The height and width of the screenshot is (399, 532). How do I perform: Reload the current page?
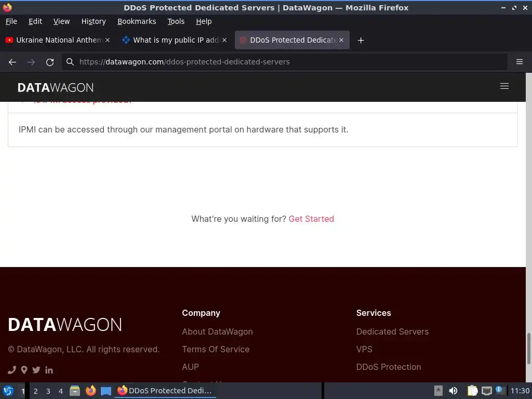pos(50,62)
